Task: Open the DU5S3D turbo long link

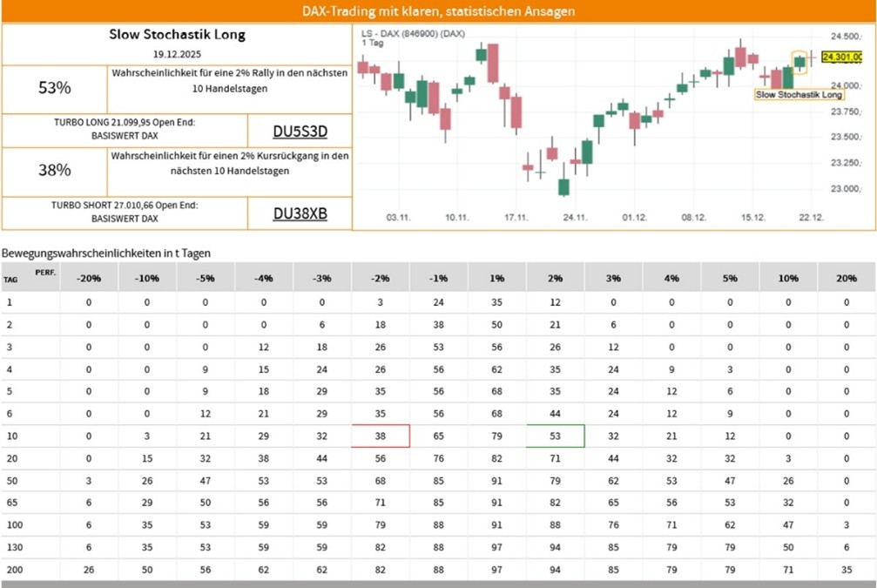Action: (x=300, y=132)
